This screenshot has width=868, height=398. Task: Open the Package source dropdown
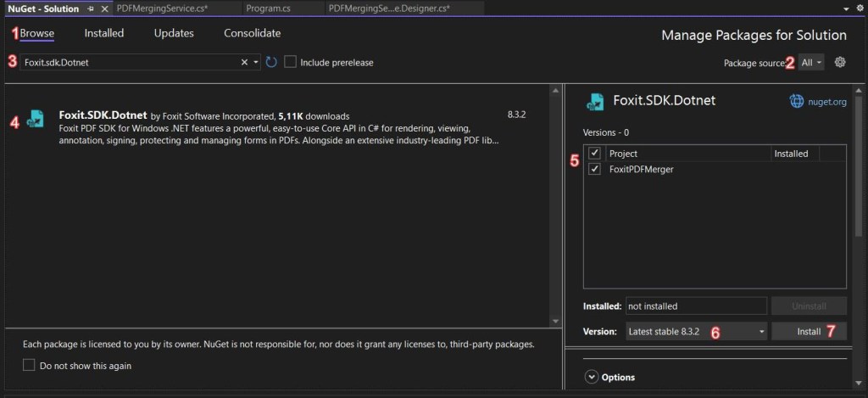pyautogui.click(x=811, y=63)
